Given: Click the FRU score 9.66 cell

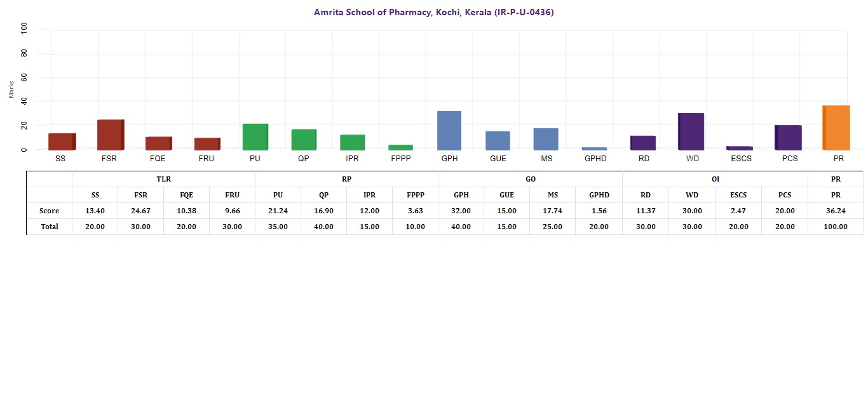Looking at the screenshot, I should pyautogui.click(x=232, y=211).
